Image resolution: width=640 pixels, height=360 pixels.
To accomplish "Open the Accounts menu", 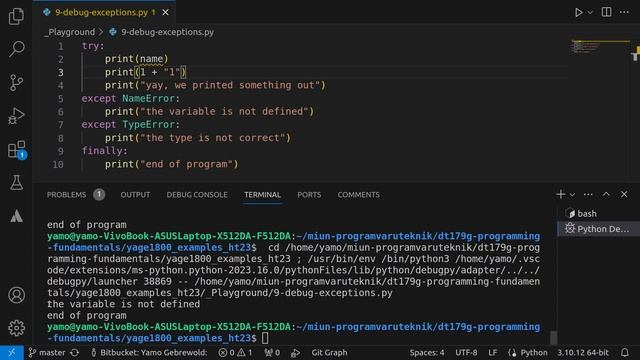I will click(x=16, y=295).
